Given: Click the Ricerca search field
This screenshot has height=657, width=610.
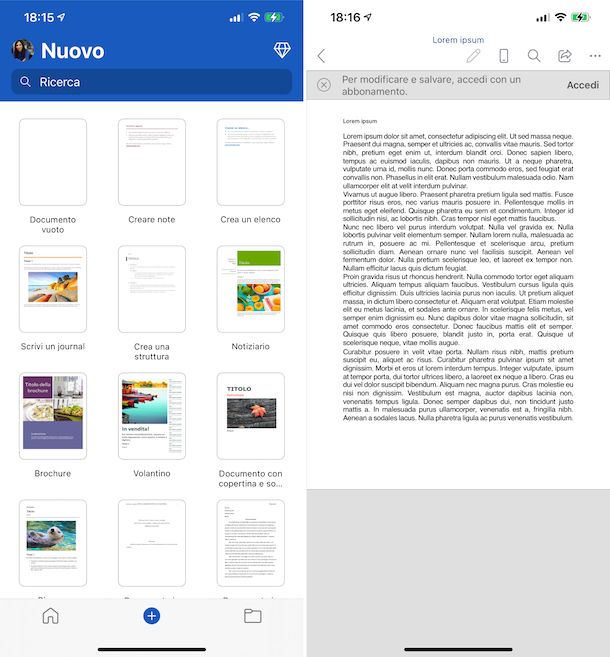Looking at the screenshot, I should 152,82.
